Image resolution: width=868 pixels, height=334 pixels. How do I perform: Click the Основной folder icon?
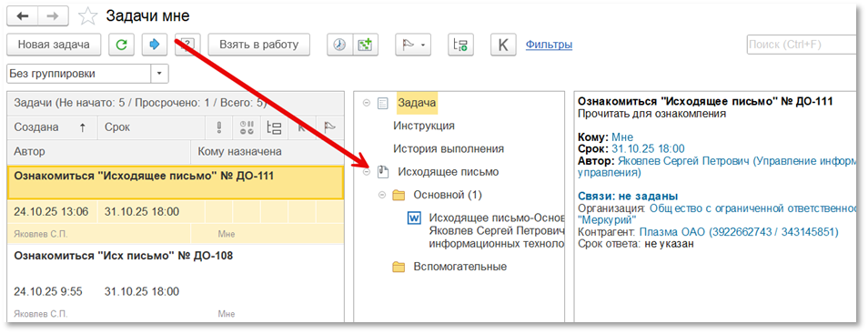(399, 195)
